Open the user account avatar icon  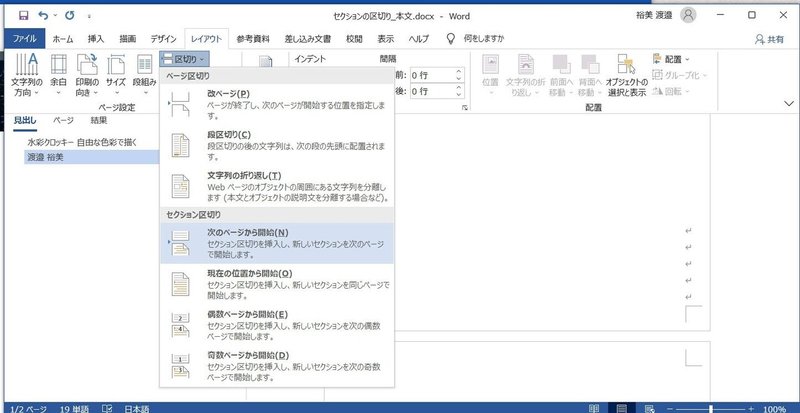[x=688, y=15]
